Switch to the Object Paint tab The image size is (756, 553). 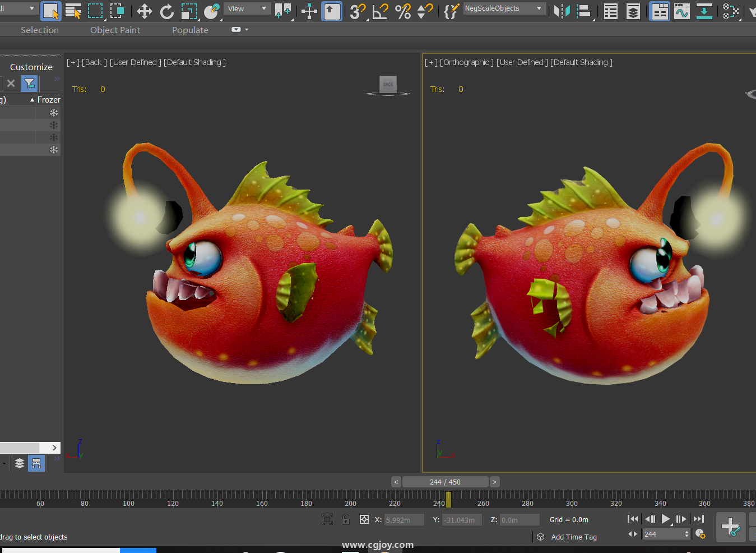[x=115, y=30]
